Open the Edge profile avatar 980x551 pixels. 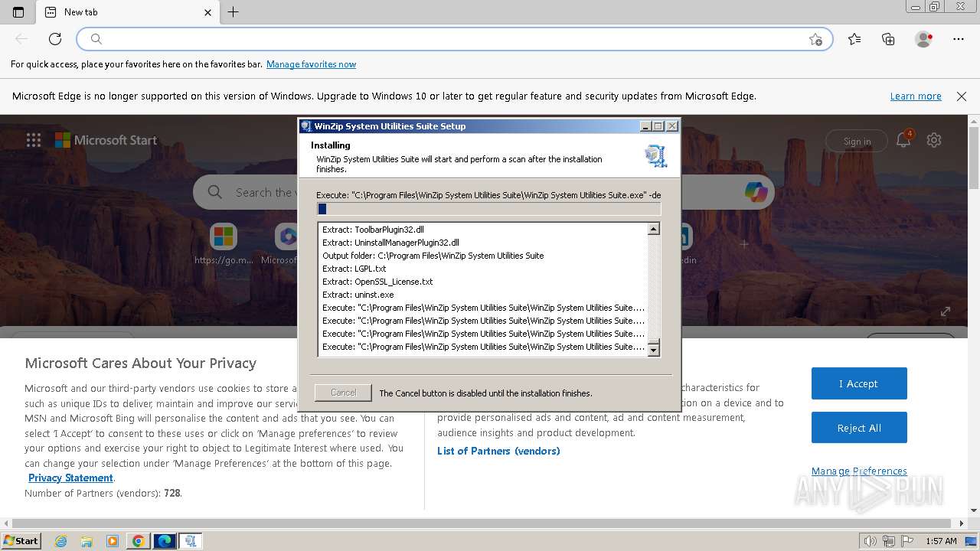pyautogui.click(x=924, y=39)
